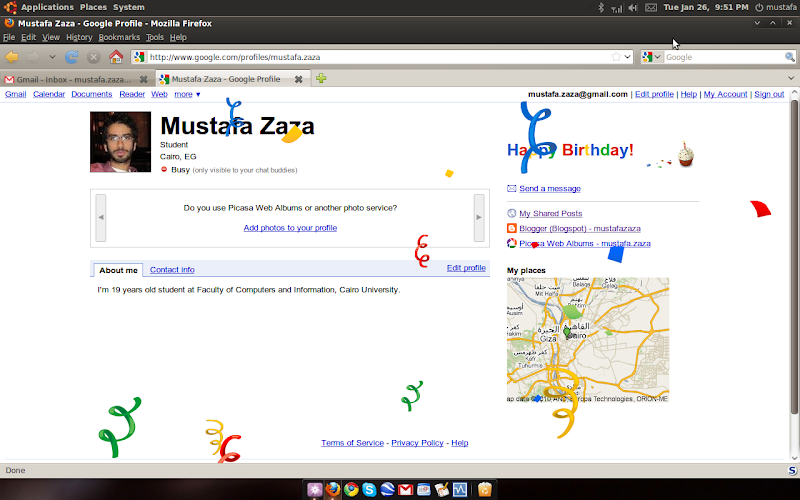Click the birthday cupcake icon
Image resolution: width=800 pixels, height=500 pixels.
point(686,155)
